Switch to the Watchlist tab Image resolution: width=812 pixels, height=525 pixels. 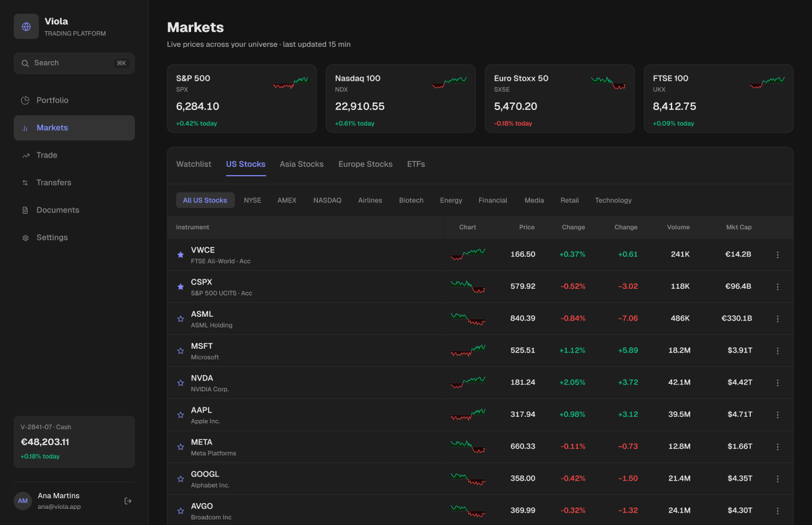(194, 164)
